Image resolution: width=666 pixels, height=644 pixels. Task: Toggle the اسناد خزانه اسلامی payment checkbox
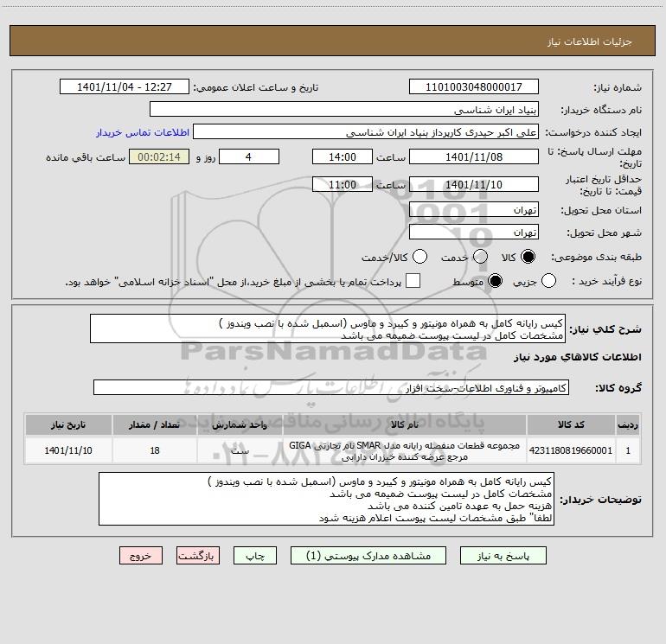click(x=413, y=281)
